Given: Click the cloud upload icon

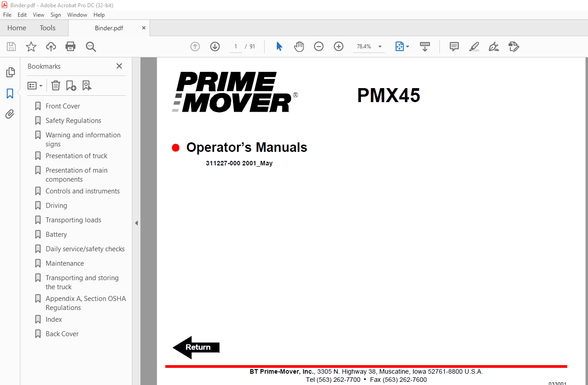Looking at the screenshot, I should (x=51, y=47).
